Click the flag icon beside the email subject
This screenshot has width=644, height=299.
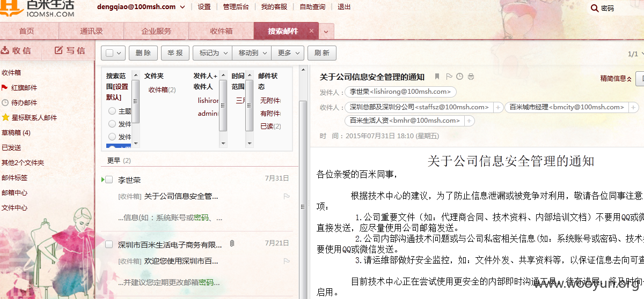(449, 77)
